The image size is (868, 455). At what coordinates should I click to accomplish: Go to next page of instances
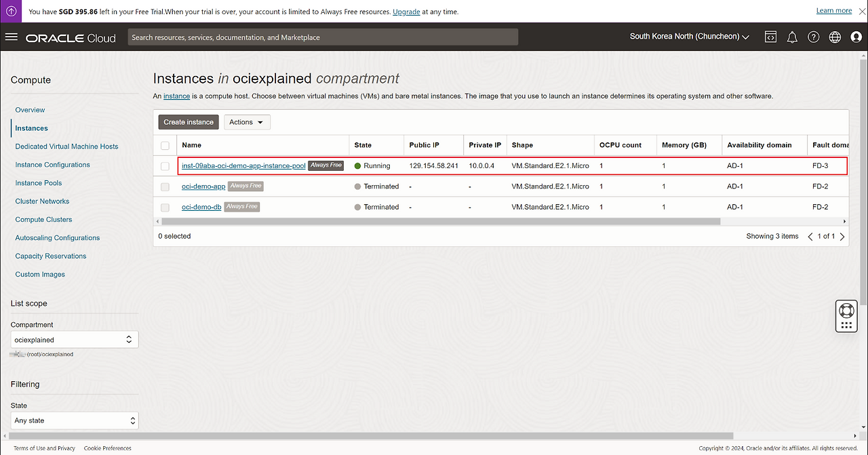842,237
